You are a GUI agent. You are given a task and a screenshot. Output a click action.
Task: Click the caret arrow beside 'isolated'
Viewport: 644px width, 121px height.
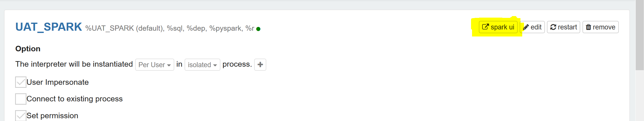click(215, 65)
